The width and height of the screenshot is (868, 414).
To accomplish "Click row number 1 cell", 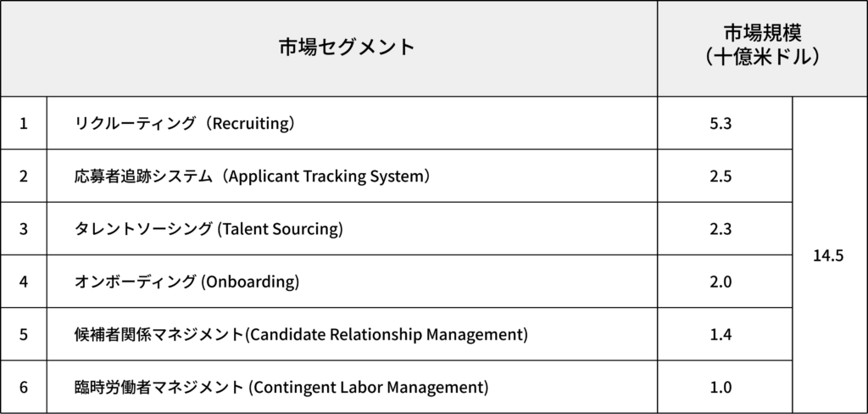I will [24, 123].
